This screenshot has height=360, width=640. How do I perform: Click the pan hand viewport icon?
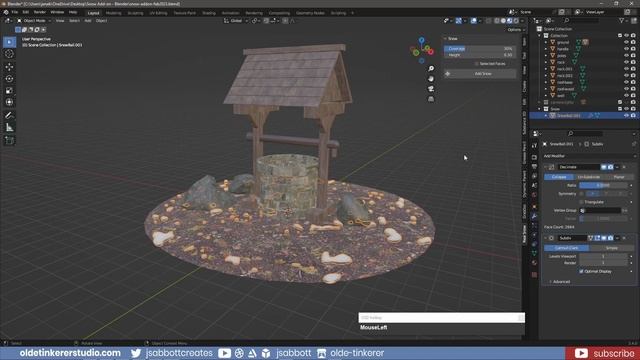pyautogui.click(x=431, y=78)
